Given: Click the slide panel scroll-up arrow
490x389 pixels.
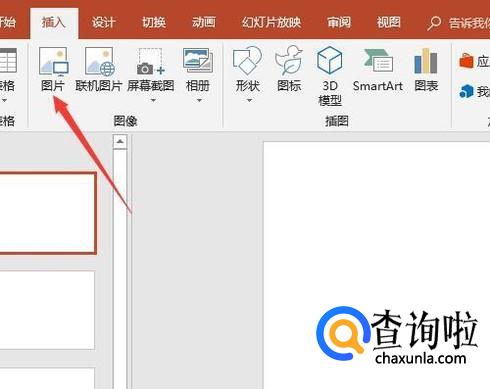Looking at the screenshot, I should point(120,142).
